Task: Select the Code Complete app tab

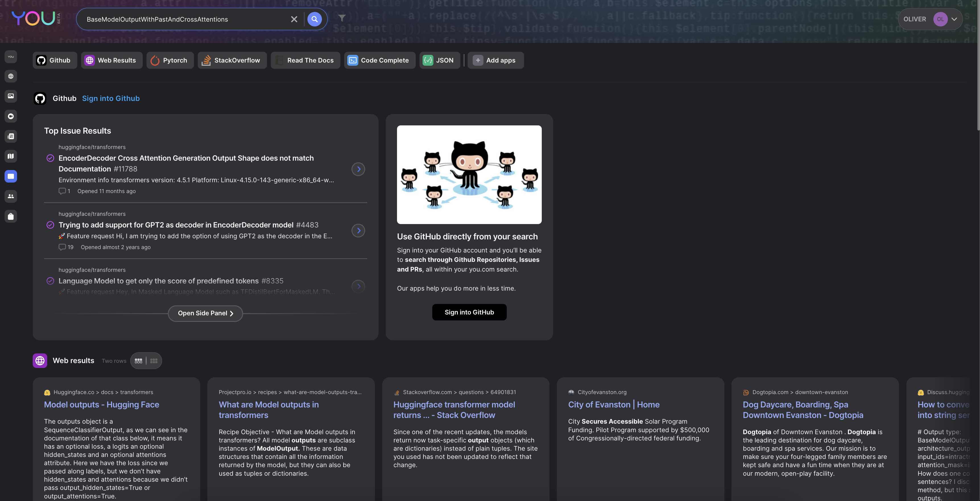Action: pos(380,60)
